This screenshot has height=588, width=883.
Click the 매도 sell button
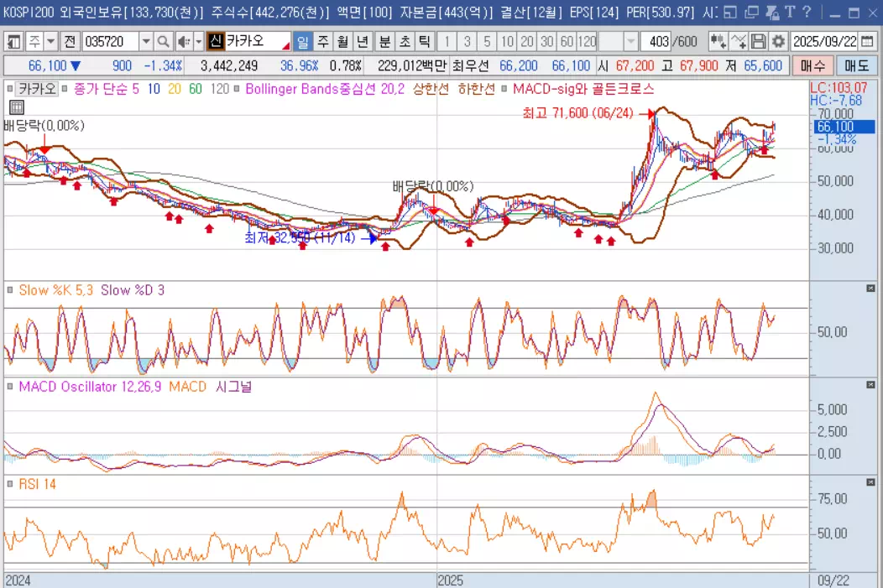click(856, 65)
